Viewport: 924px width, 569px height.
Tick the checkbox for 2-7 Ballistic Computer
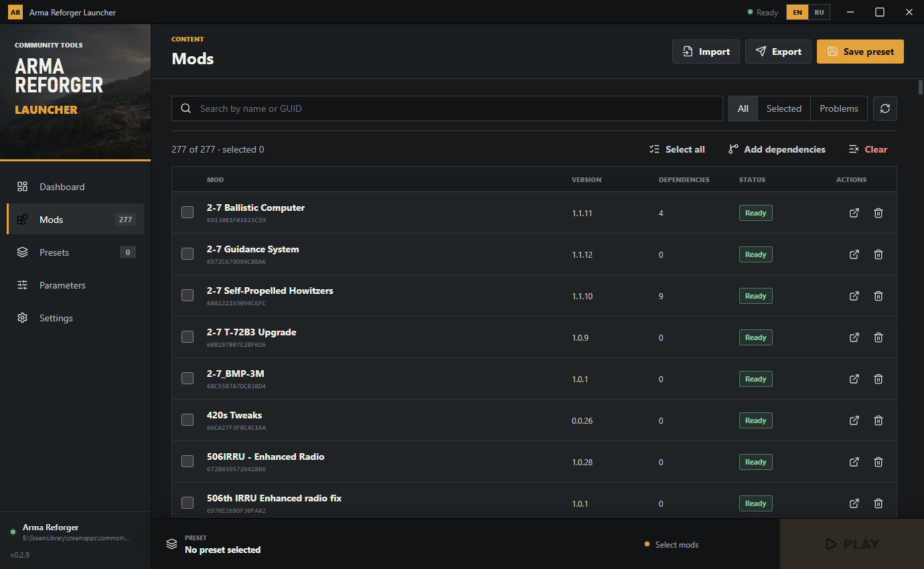coord(187,212)
